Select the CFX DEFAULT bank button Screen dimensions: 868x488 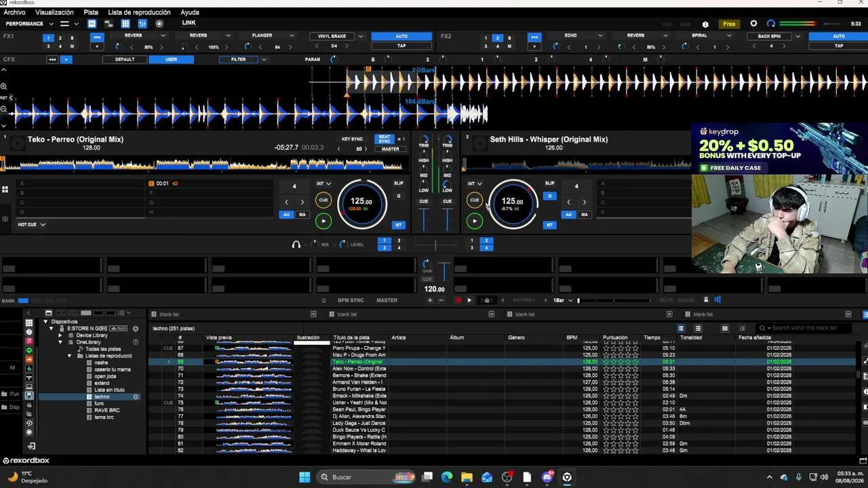[125, 60]
